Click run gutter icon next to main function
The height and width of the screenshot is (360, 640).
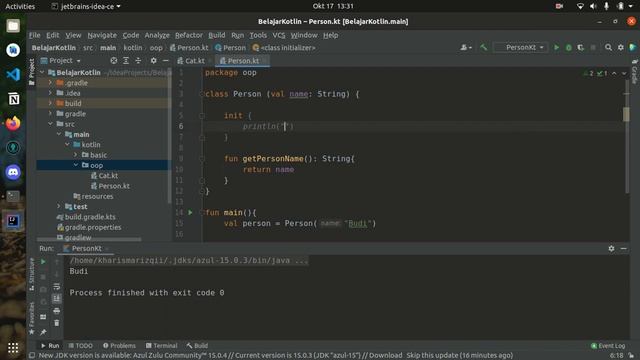tap(190, 212)
